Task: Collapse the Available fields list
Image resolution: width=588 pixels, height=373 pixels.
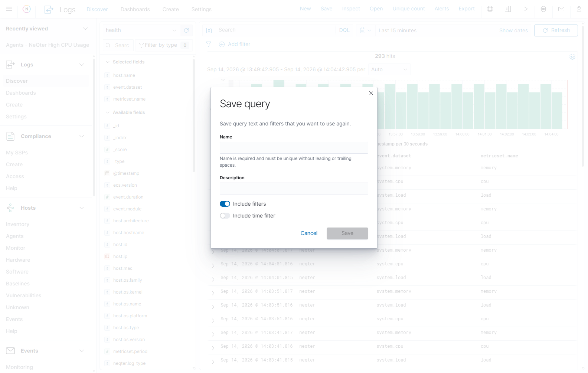Action: [108, 112]
